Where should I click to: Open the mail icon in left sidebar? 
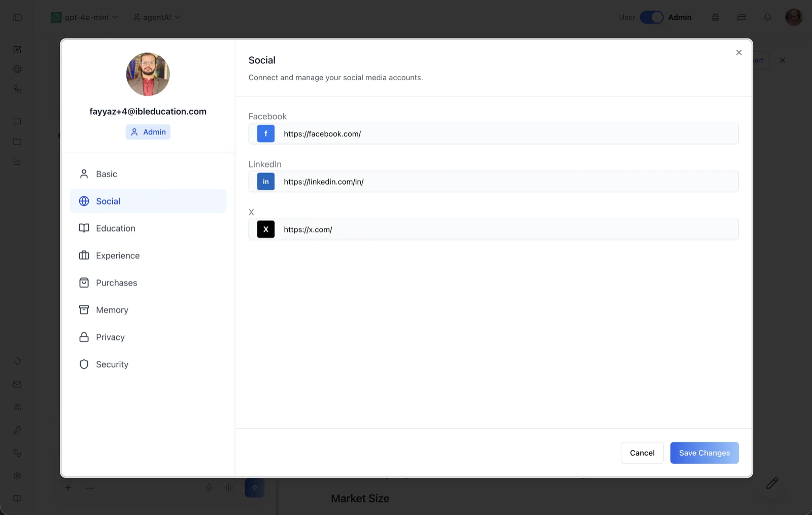pos(17,384)
